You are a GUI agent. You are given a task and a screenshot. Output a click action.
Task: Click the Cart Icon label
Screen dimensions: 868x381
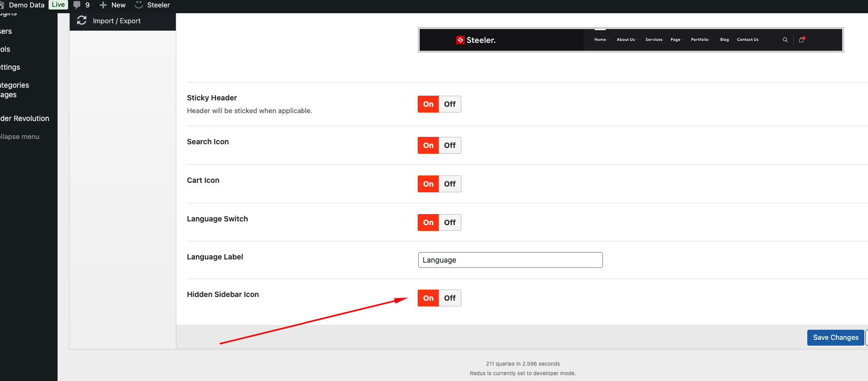pos(203,180)
